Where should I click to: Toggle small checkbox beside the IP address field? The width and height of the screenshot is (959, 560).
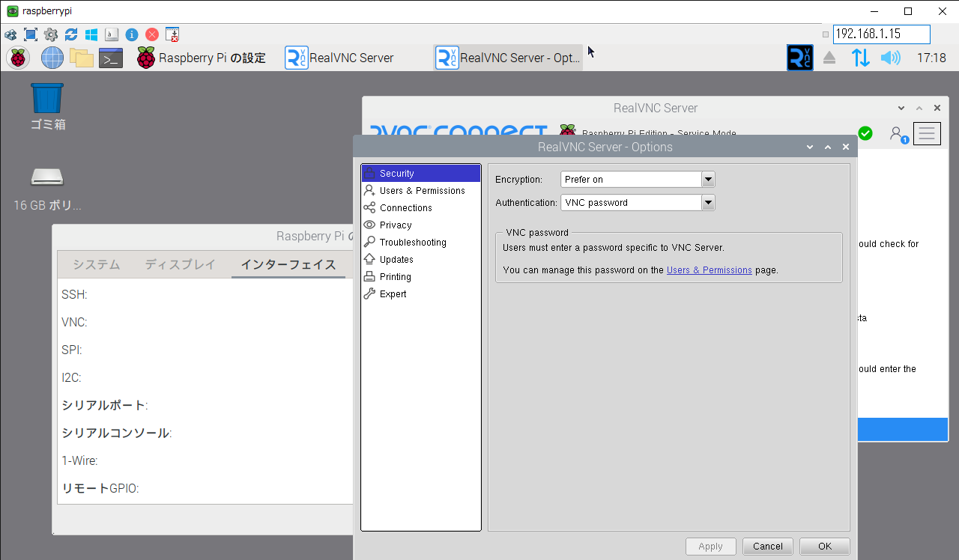coord(826,34)
